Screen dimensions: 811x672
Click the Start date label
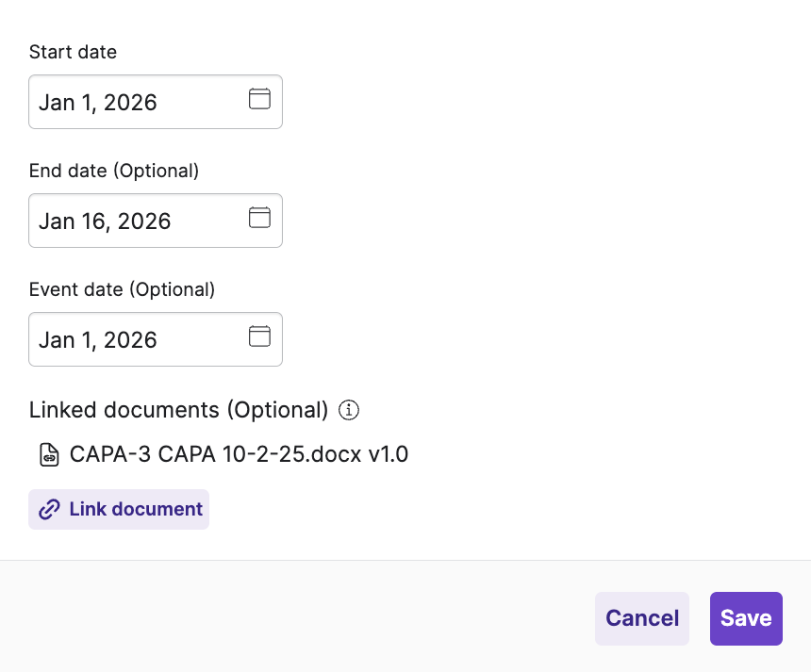click(73, 52)
